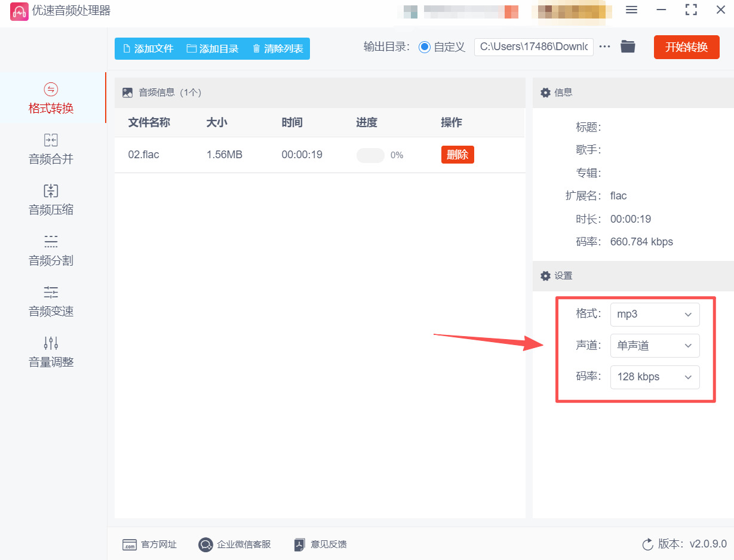The image size is (734, 560).
Task: Open 意见反馈 link in footer
Action: tap(320, 544)
